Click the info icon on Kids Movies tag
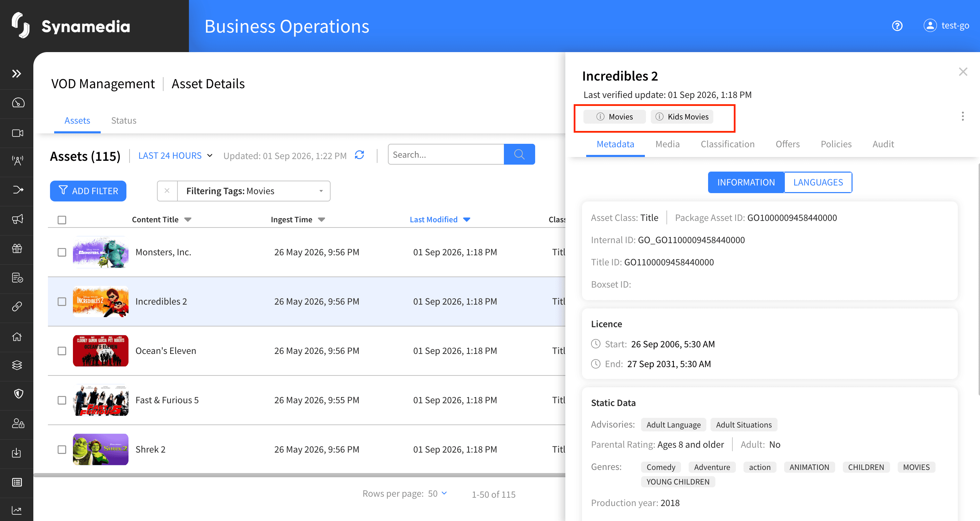The image size is (980, 521). (659, 116)
